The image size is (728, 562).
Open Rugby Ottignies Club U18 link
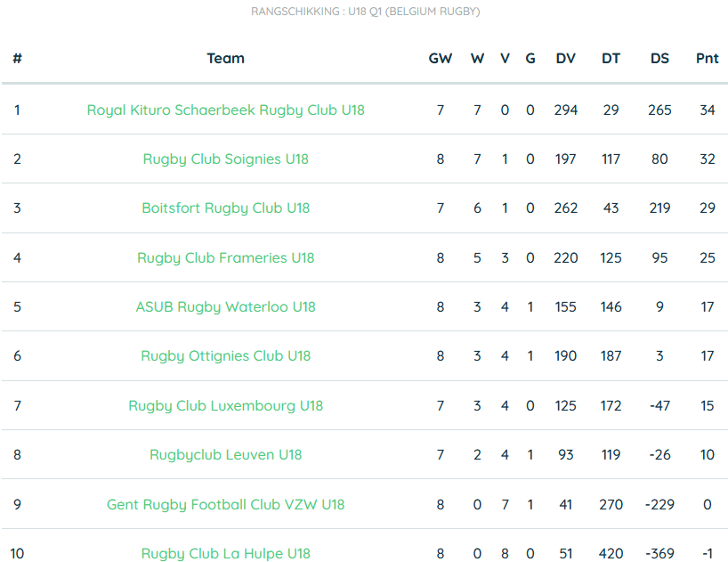pyautogui.click(x=226, y=355)
